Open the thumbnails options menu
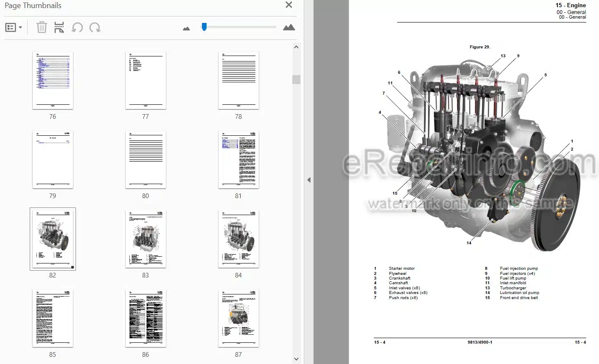 [14, 28]
